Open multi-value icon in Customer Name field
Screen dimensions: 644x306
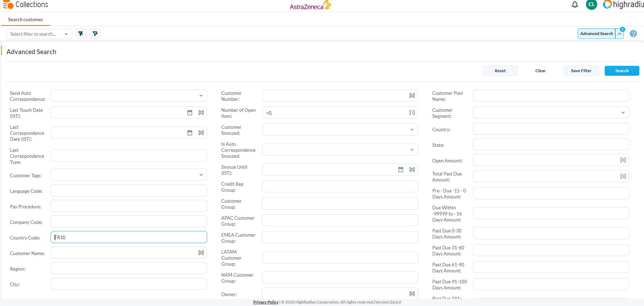click(x=201, y=253)
